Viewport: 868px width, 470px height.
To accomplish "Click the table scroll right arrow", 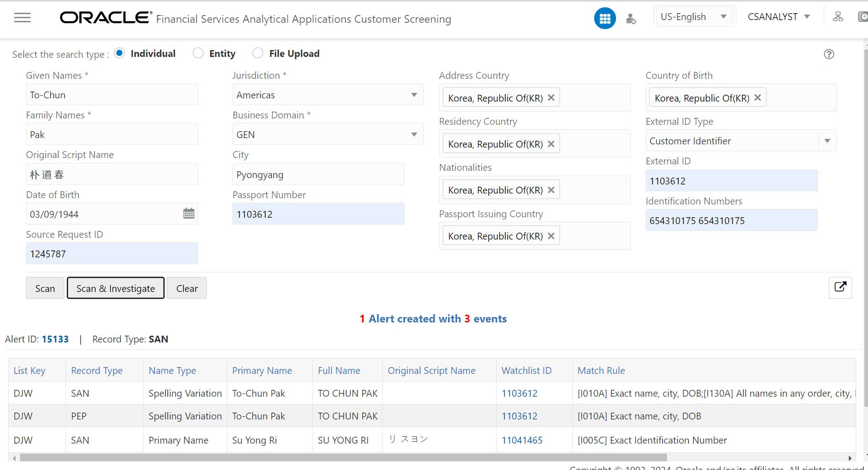I will (850, 458).
